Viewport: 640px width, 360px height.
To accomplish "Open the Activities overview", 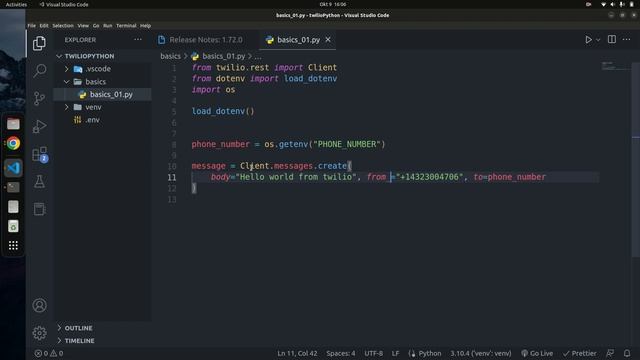I will pyautogui.click(x=16, y=4).
